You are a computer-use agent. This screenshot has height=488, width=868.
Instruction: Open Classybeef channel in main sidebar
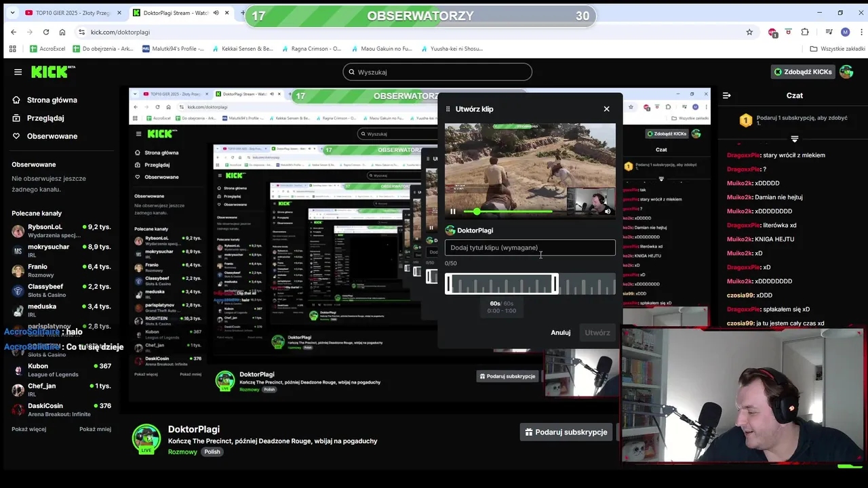(61, 291)
